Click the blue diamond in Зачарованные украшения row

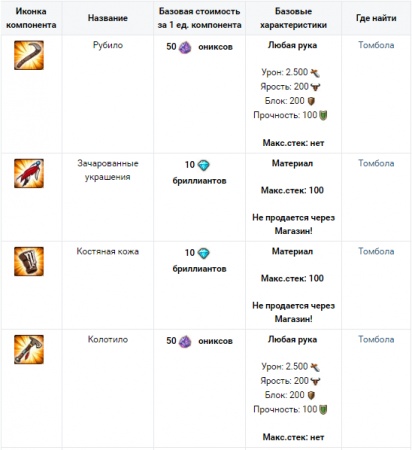click(x=203, y=165)
